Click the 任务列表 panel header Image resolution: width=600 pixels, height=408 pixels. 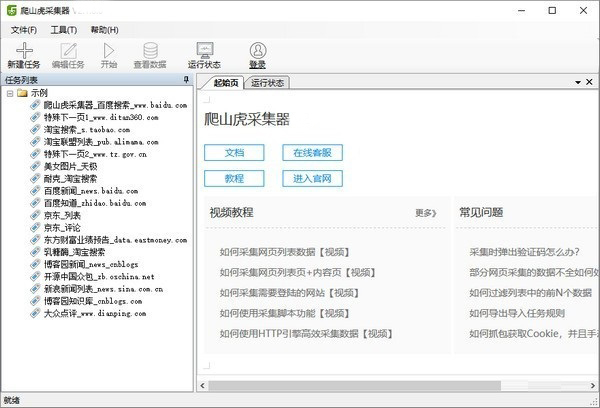(97, 80)
